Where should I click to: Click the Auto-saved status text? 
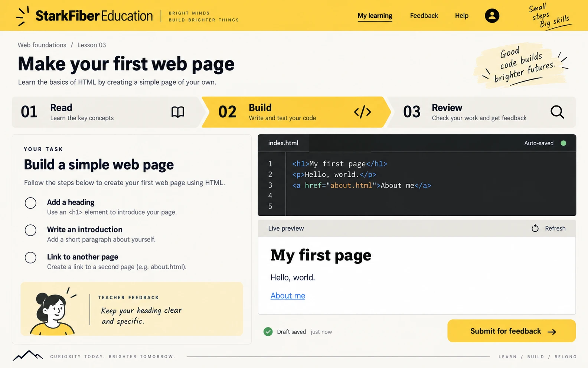point(539,143)
